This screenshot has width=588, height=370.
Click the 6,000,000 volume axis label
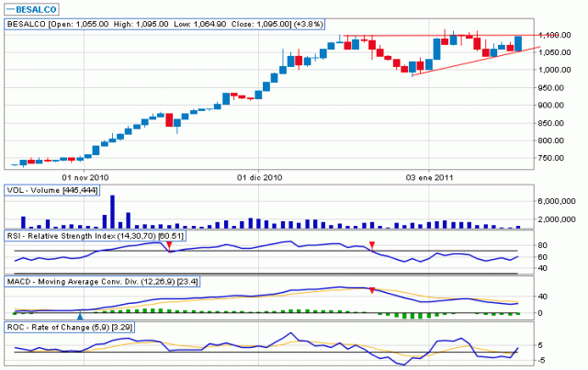[x=557, y=201]
